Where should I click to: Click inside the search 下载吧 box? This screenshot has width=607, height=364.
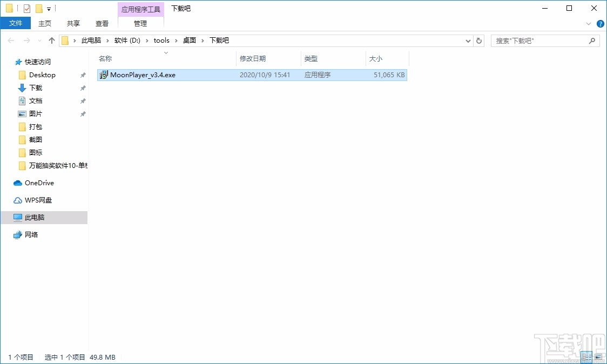click(x=540, y=40)
